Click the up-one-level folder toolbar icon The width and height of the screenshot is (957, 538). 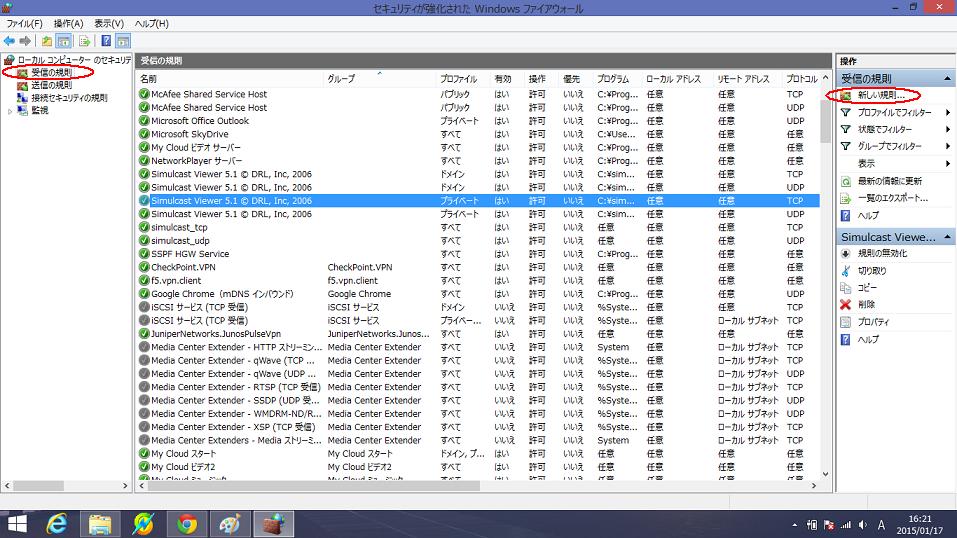[47, 41]
